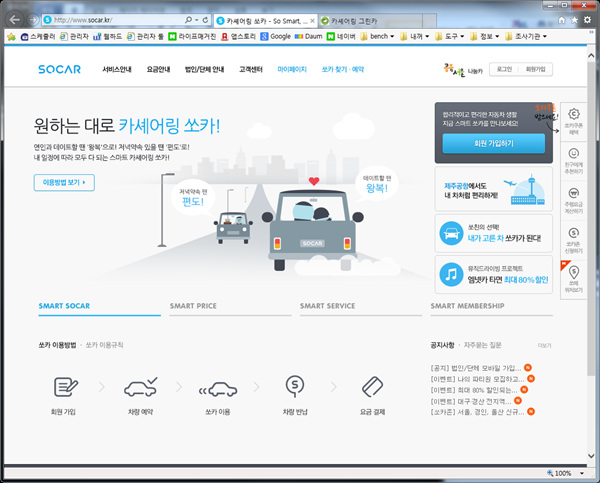This screenshot has width=600, height=483.
Task: Open the 제주공항에서도 banner
Action: [x=494, y=189]
